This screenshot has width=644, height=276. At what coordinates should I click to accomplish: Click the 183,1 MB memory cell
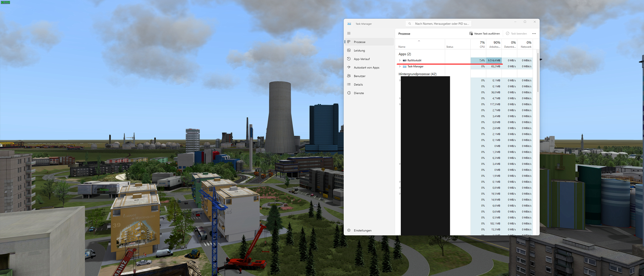494,224
